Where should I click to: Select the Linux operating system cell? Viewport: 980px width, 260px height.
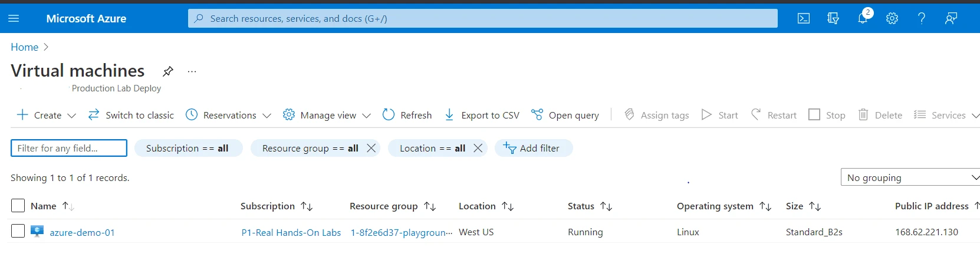coord(688,232)
